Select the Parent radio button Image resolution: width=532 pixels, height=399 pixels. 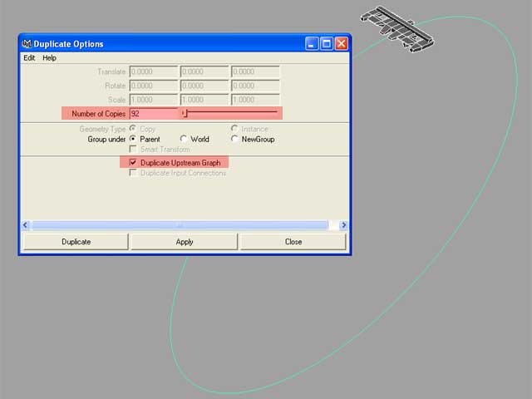coord(133,139)
